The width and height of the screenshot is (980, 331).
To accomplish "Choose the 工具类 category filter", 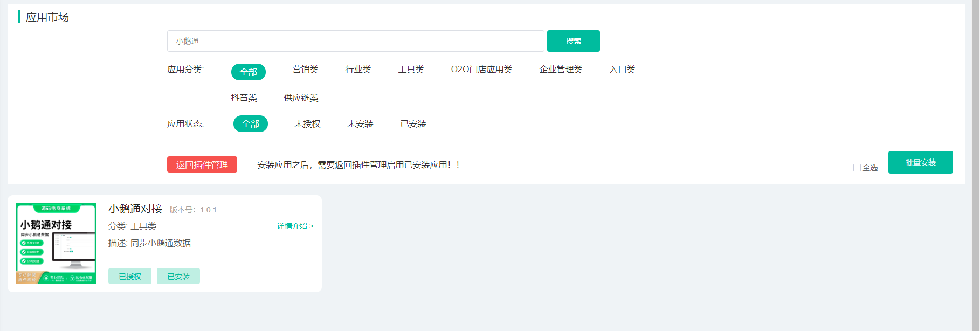I will point(411,70).
